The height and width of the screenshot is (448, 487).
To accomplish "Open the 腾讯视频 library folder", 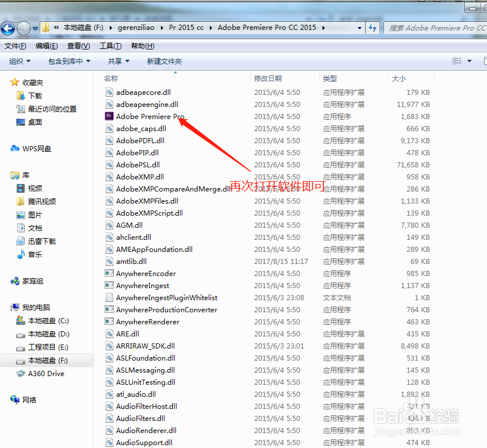I will click(x=41, y=202).
